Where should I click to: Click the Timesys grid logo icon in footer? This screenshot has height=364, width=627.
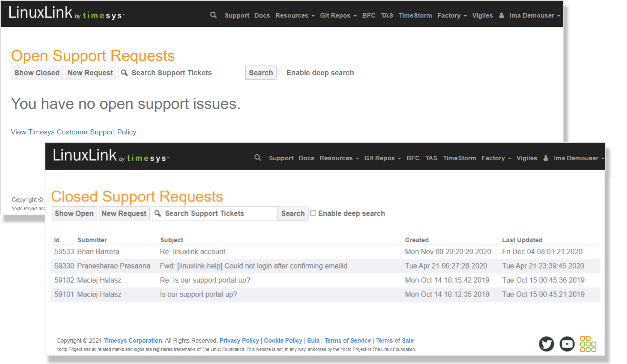tap(588, 344)
